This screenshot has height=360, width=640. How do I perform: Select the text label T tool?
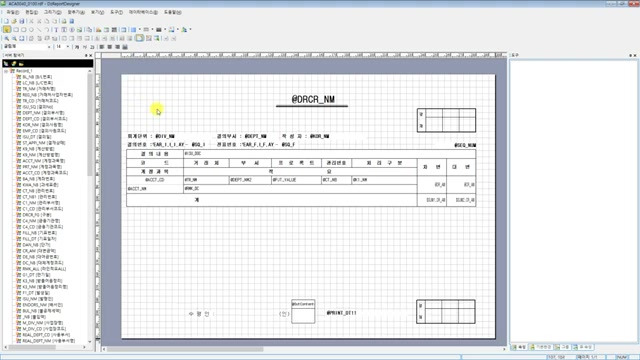tap(56, 29)
